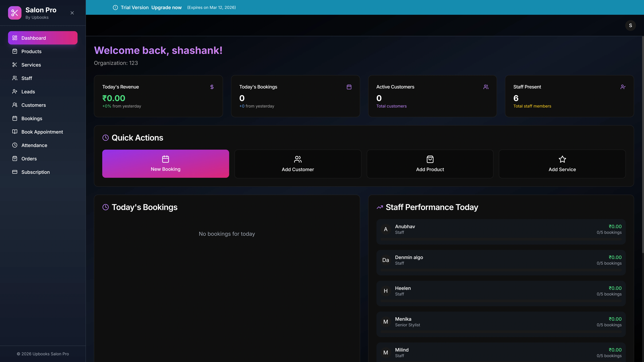Click the Trial Version info icon

click(x=115, y=7)
